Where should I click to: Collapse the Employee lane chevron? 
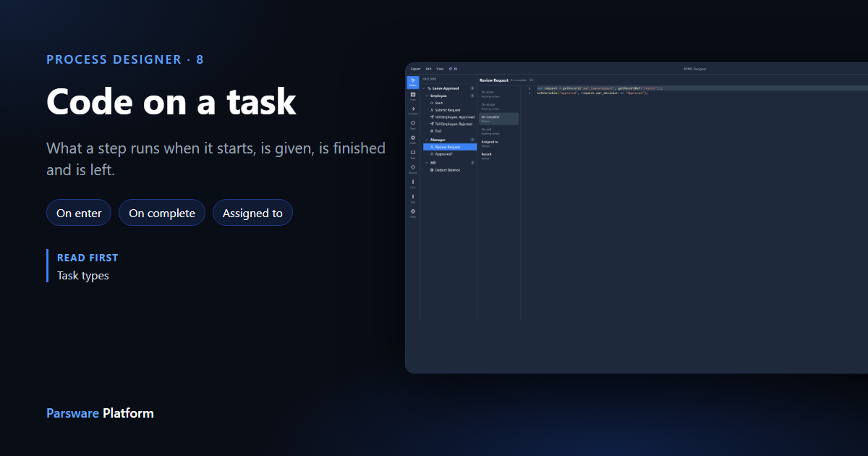(427, 96)
